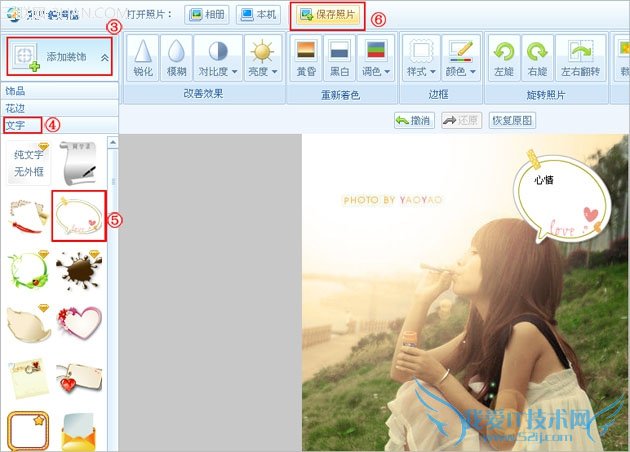Select the yellow envelope frame
The height and width of the screenshot is (452, 630).
pos(79,433)
